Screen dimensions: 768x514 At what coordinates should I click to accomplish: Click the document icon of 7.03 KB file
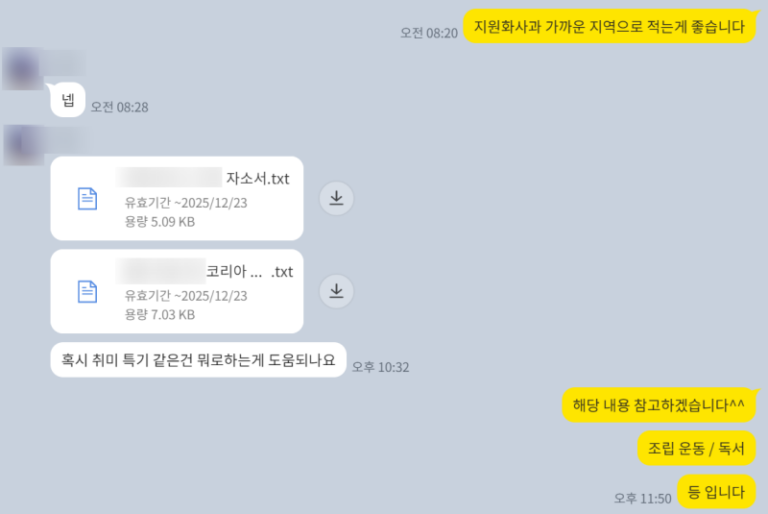tap(87, 292)
